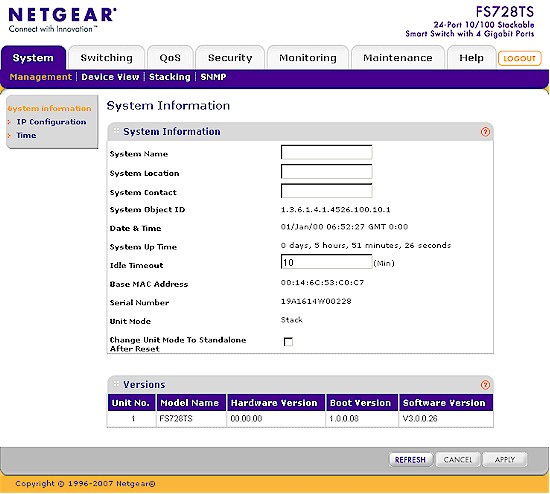Open help for Versions section
Image resolution: width=550 pixels, height=494 pixels.
click(x=485, y=385)
